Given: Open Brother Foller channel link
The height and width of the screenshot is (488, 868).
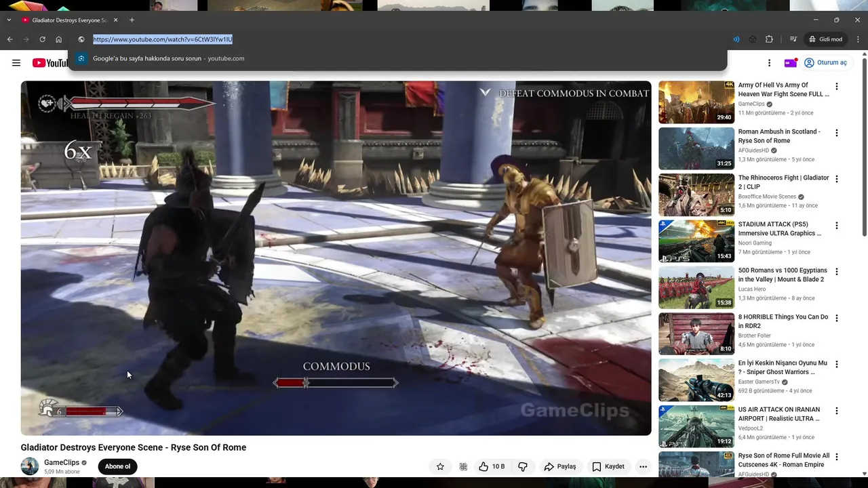Looking at the screenshot, I should [755, 335].
